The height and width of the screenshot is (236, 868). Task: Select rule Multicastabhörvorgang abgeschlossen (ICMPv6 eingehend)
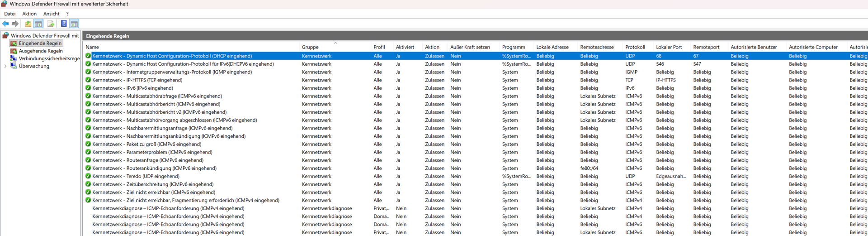coord(175,120)
